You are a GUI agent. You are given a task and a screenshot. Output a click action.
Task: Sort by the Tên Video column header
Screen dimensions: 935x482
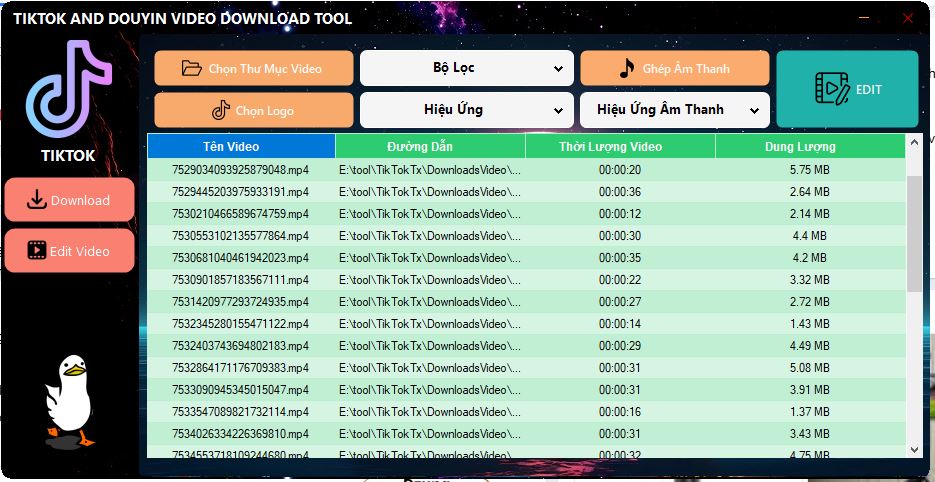pos(241,147)
